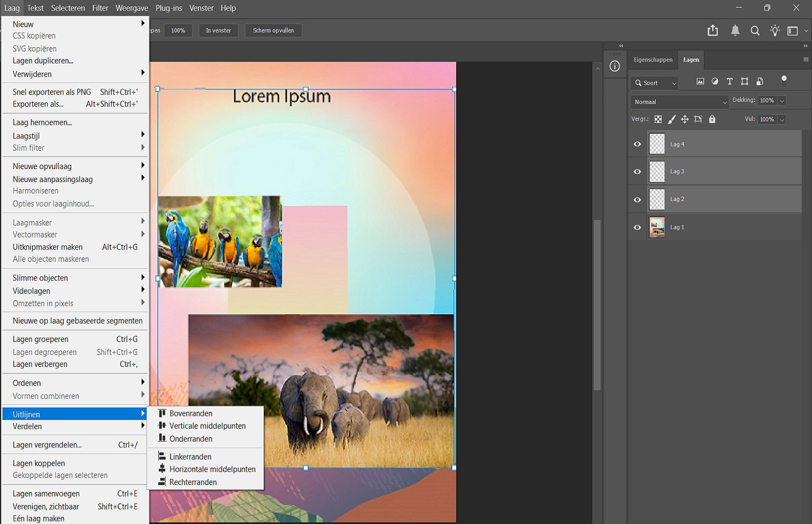Open the search magnifier icon

pyautogui.click(x=755, y=30)
